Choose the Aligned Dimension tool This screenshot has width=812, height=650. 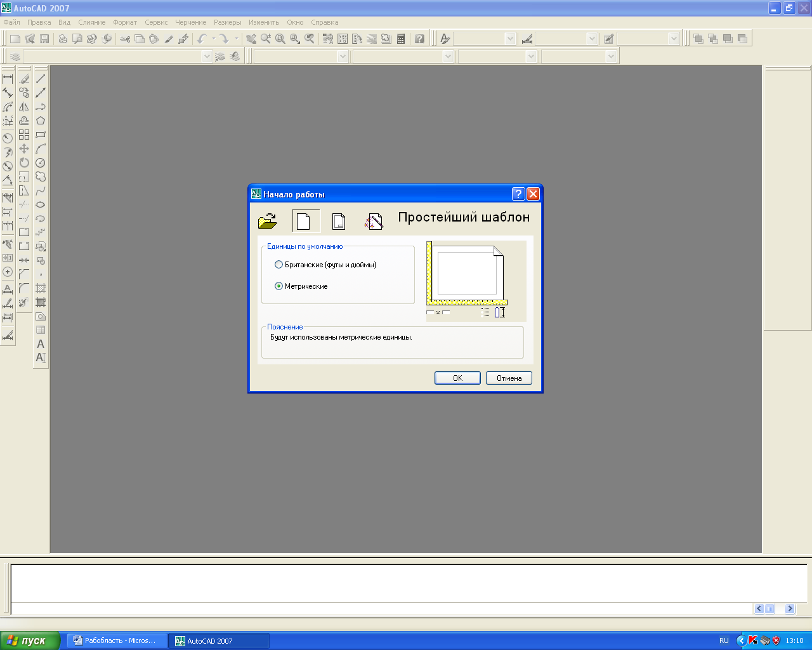coord(8,93)
